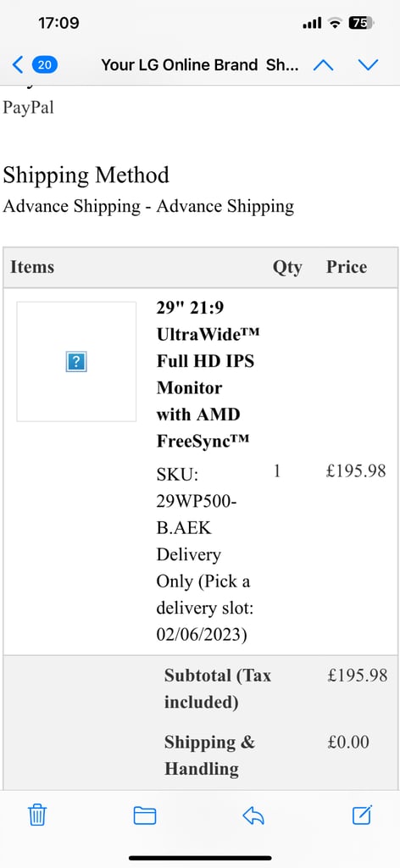Tap the item price £195.98
Viewport: 400px width, 868px height.
(356, 471)
